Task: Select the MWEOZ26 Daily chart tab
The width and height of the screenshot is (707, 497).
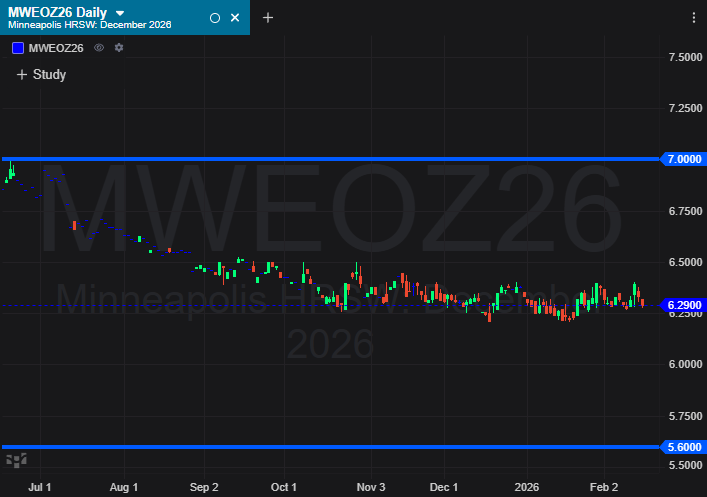Action: coord(125,17)
